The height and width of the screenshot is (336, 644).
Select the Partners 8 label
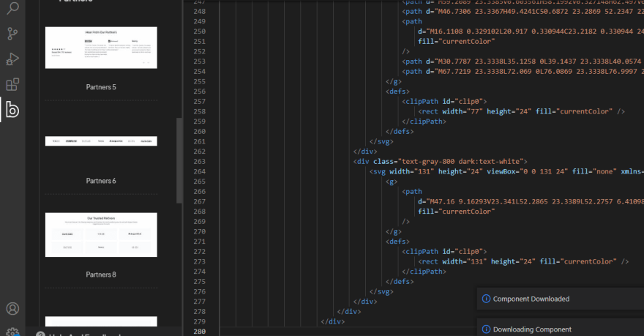[x=101, y=275]
